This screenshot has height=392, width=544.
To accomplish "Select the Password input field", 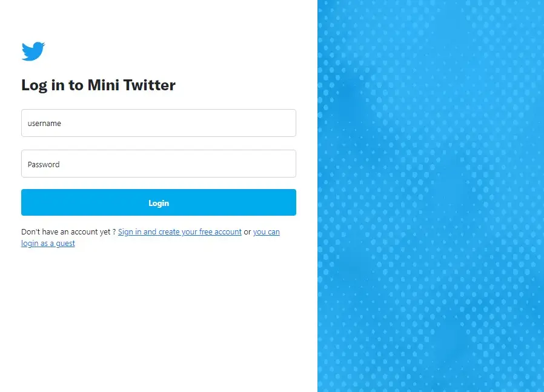I will tap(159, 164).
